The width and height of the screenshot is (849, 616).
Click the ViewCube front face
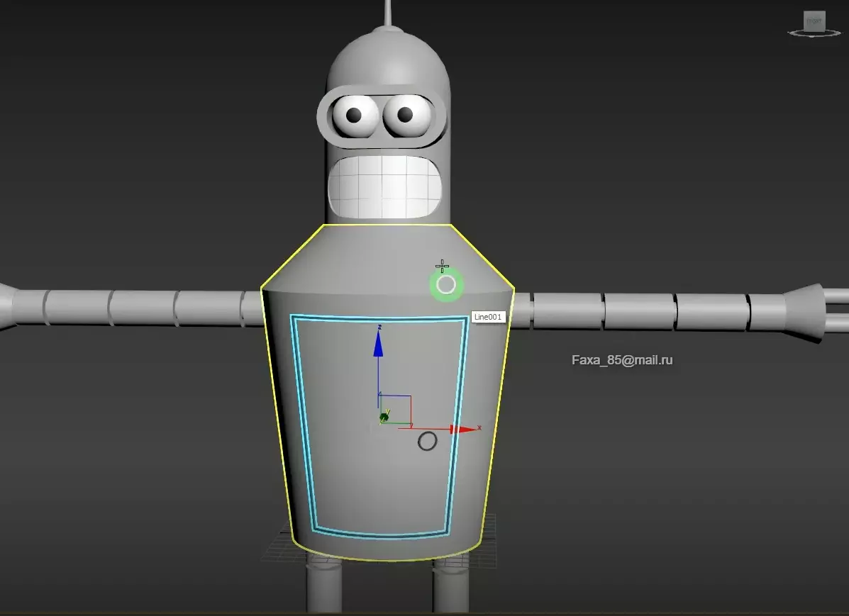click(x=814, y=21)
